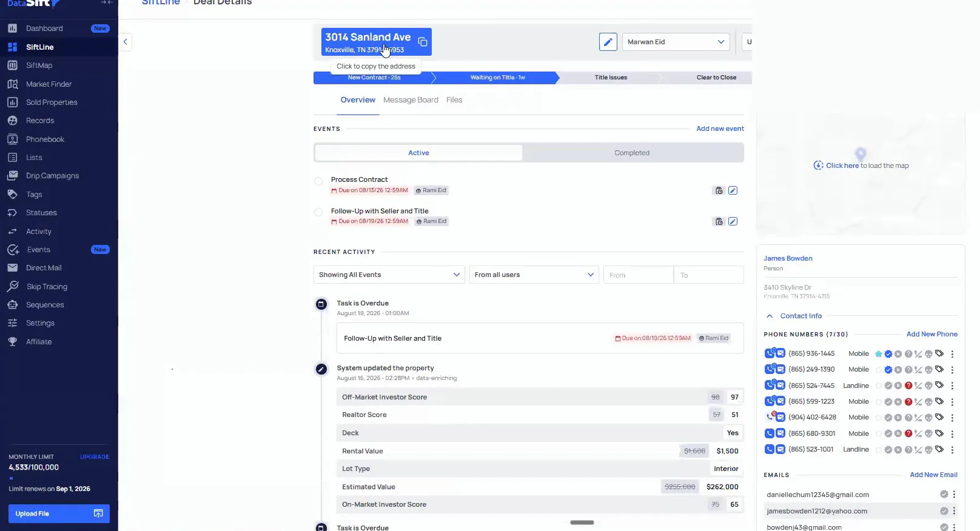The height and width of the screenshot is (531, 980).
Task: Open Sold Properties in the sidebar
Action: 52,102
